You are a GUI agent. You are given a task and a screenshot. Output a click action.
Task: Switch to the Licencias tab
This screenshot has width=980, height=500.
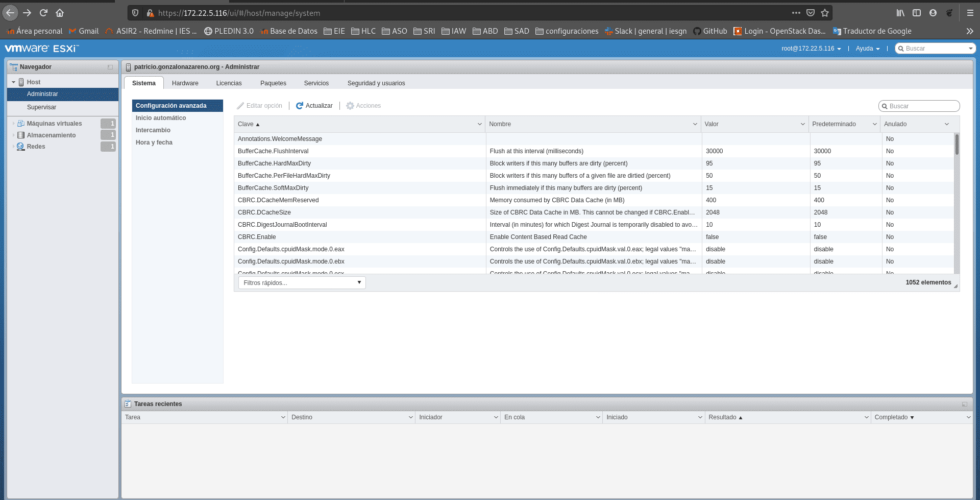(x=229, y=83)
